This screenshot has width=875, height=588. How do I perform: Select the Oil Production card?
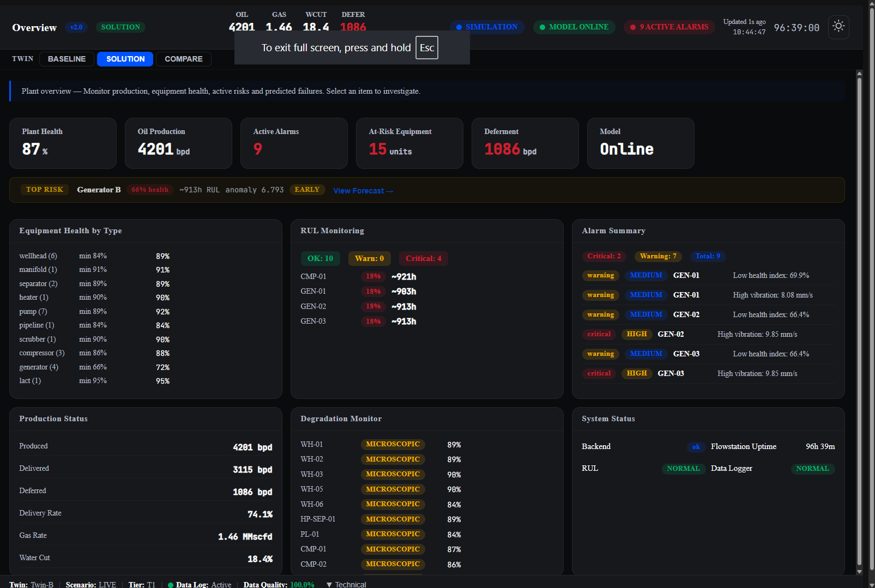178,143
